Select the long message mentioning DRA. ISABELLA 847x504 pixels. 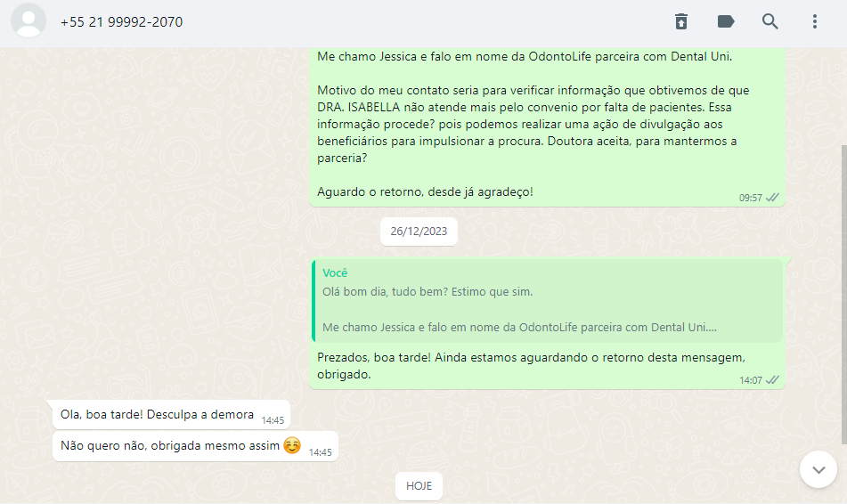click(547, 126)
